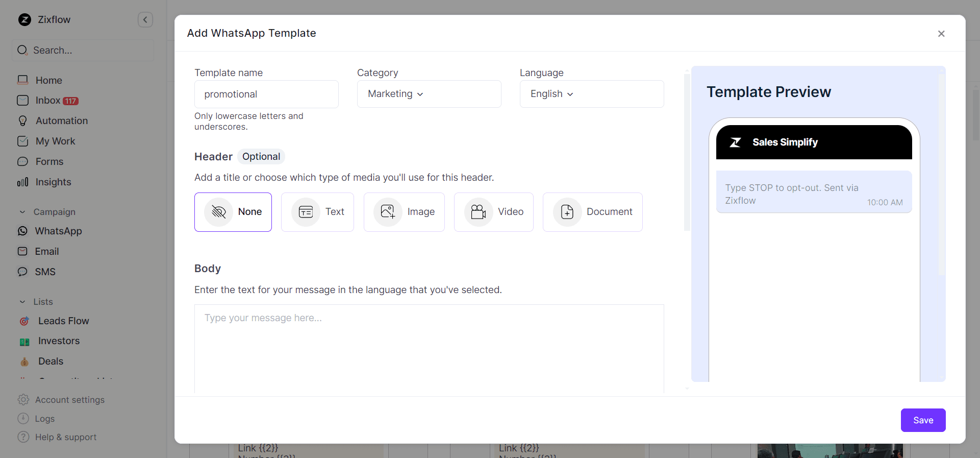Image resolution: width=980 pixels, height=458 pixels.
Task: Open Account settings gear icon
Action: (x=23, y=400)
